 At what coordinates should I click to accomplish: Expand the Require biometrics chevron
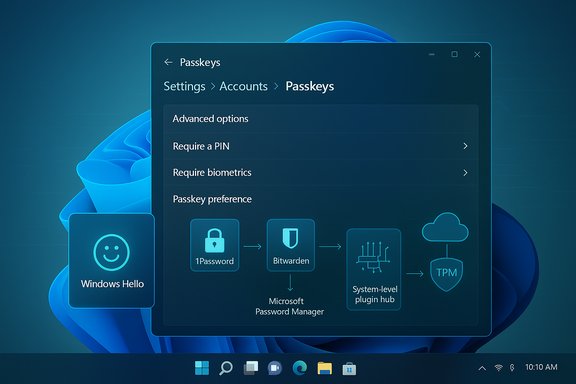point(465,173)
